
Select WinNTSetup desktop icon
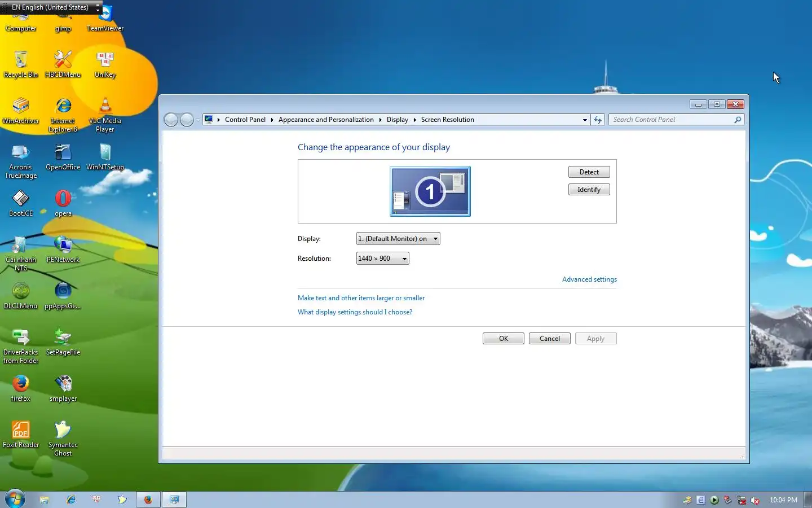click(x=105, y=156)
